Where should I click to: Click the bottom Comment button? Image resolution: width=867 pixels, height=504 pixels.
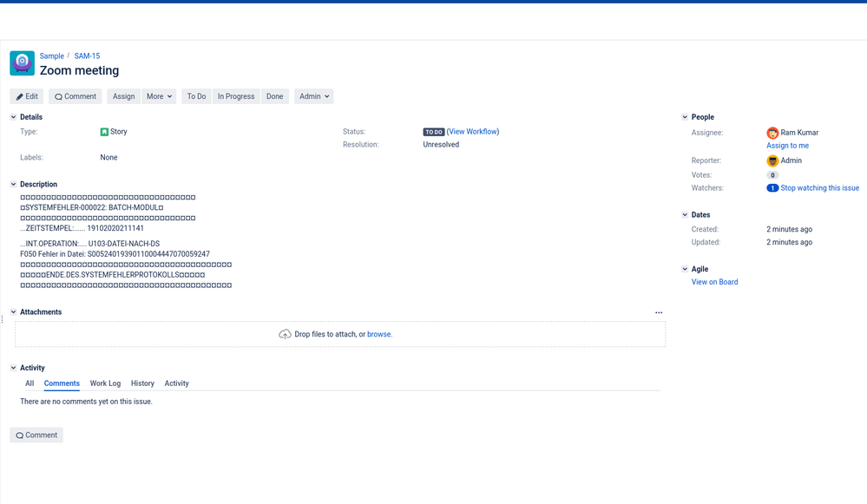pyautogui.click(x=36, y=435)
